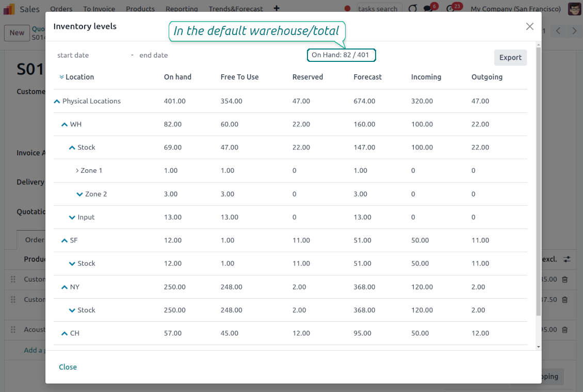Collapse the Stock row under WH
583x392 pixels.
coord(72,148)
